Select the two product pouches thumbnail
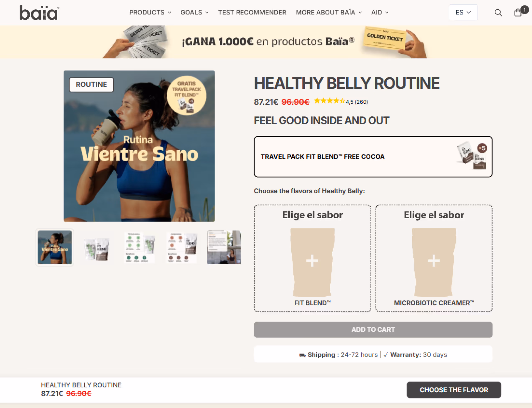 (x=97, y=247)
